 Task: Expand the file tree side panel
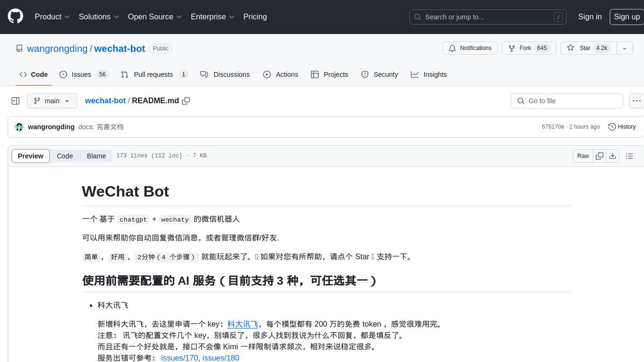pyautogui.click(x=15, y=101)
